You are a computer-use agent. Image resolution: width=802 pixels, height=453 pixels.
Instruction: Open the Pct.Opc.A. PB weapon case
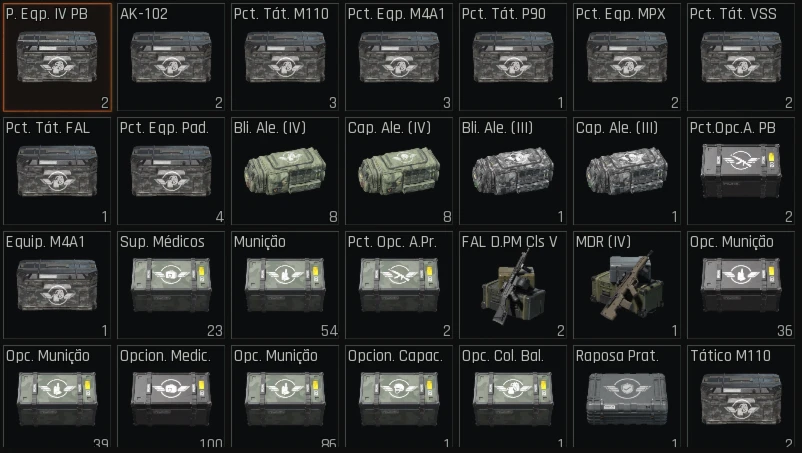coord(741,171)
